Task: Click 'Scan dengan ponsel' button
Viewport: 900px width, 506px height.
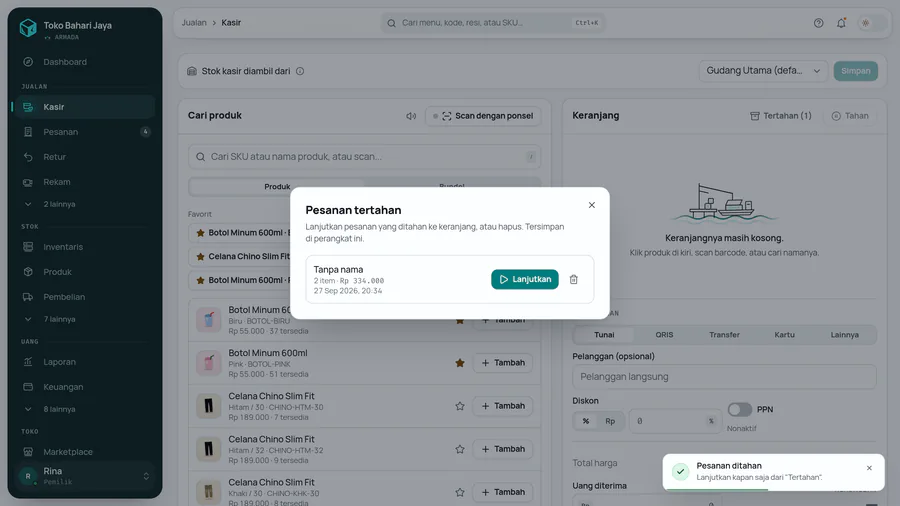Action: point(483,116)
